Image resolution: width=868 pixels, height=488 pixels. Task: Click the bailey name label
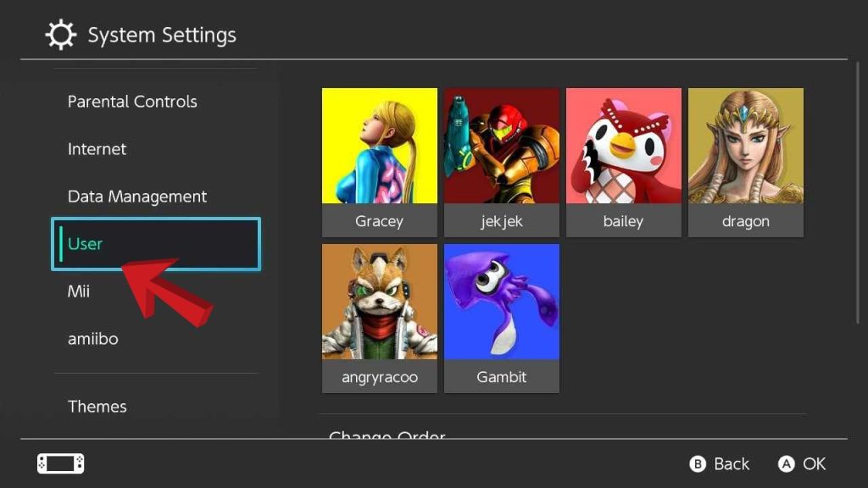pos(623,221)
